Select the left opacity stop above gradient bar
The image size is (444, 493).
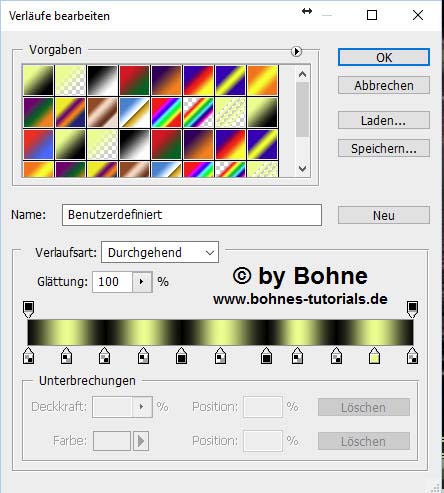coord(29,309)
